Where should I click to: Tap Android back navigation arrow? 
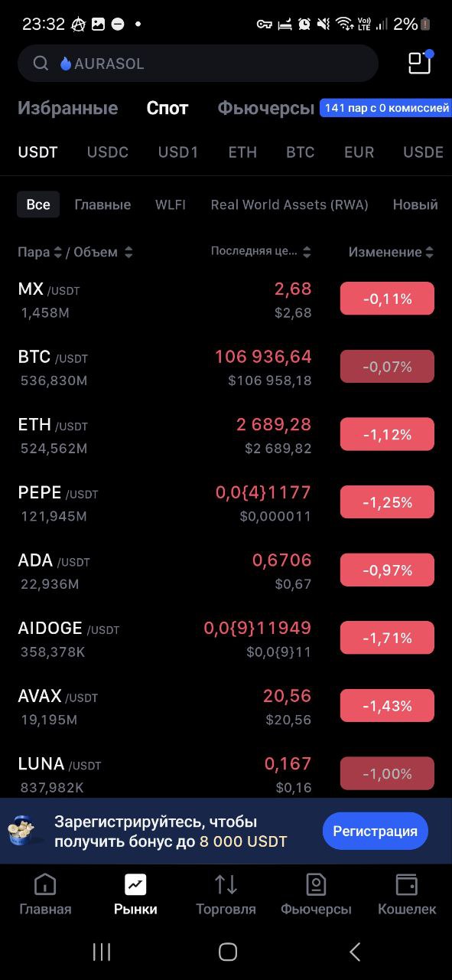coord(355,952)
